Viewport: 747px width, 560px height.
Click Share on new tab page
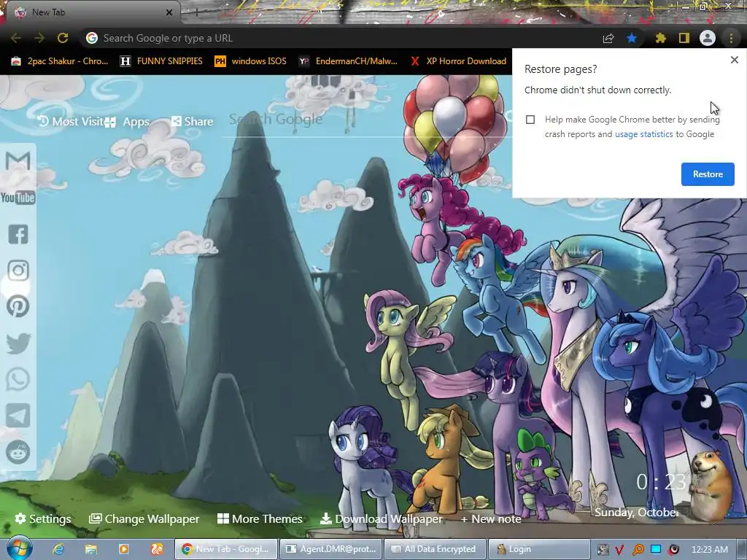[x=192, y=122]
